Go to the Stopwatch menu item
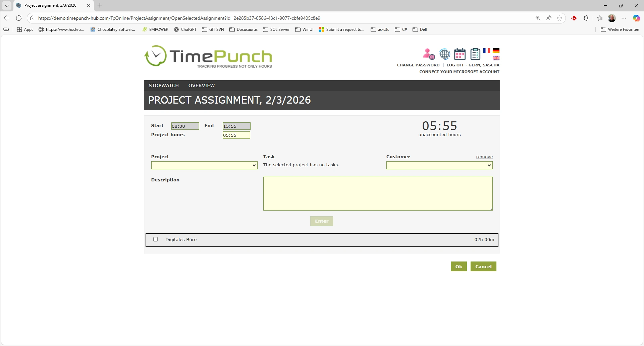 163,85
